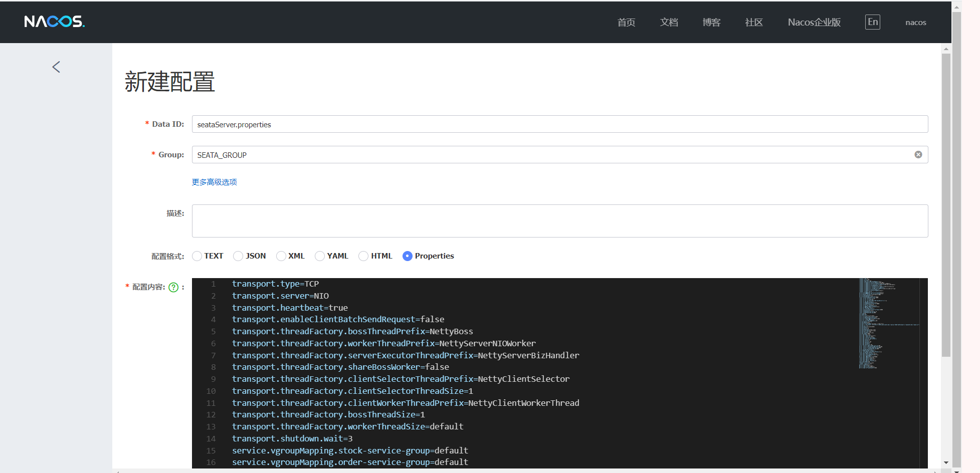
Task: Select the TEXT format radio button
Action: [197, 256]
